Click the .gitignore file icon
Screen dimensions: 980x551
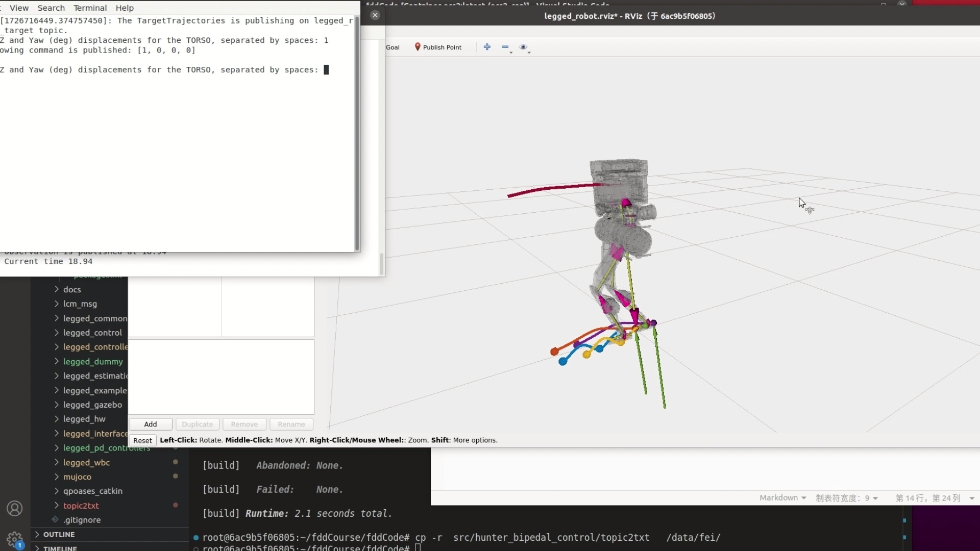tap(55, 519)
